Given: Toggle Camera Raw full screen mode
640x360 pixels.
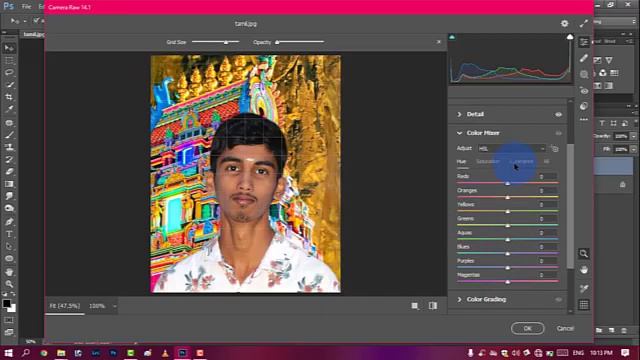Looking at the screenshot, I should (584, 24).
